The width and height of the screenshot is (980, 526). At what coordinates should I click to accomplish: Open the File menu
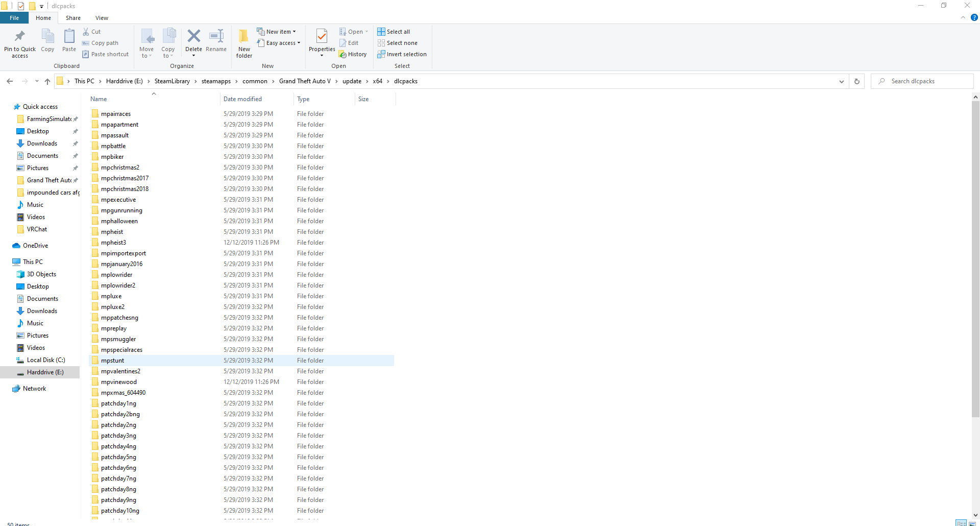tap(14, 18)
